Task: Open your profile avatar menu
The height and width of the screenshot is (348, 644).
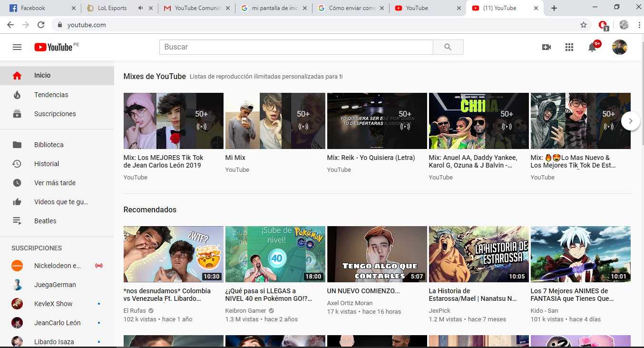Action: pyautogui.click(x=620, y=47)
